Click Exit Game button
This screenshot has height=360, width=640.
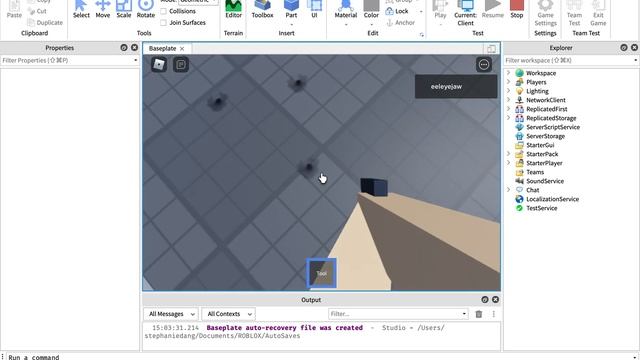(598, 13)
